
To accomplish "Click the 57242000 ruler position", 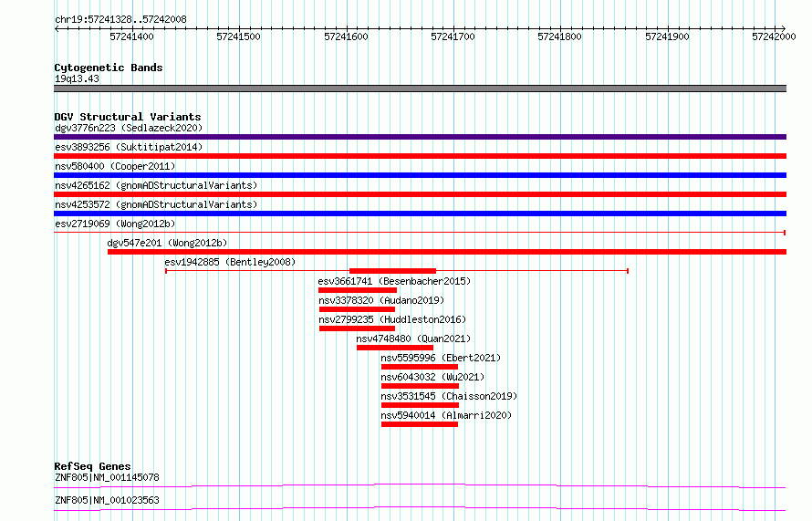I will [775, 36].
